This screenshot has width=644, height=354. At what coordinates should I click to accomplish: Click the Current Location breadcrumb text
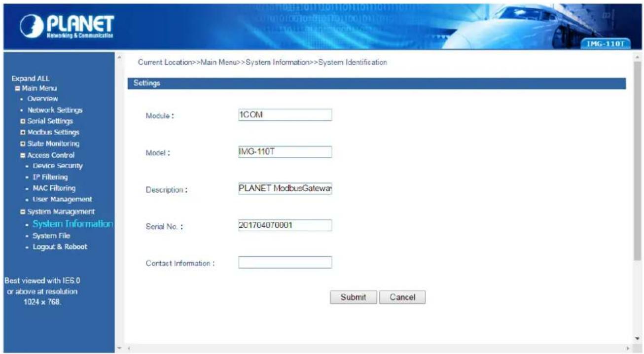tap(262, 63)
